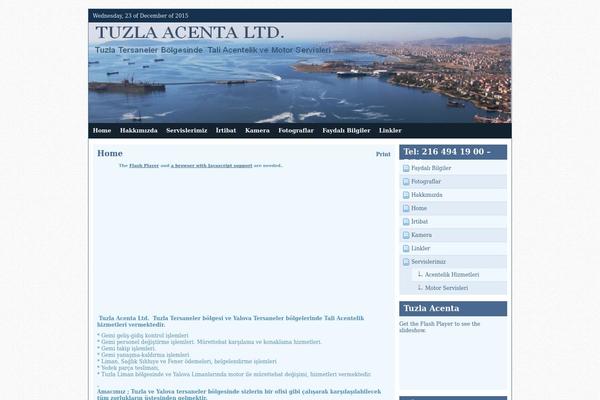Click the page icon beside sidebar Faydalı Bilgiler
Screen dimensions: 600x400
(406, 168)
